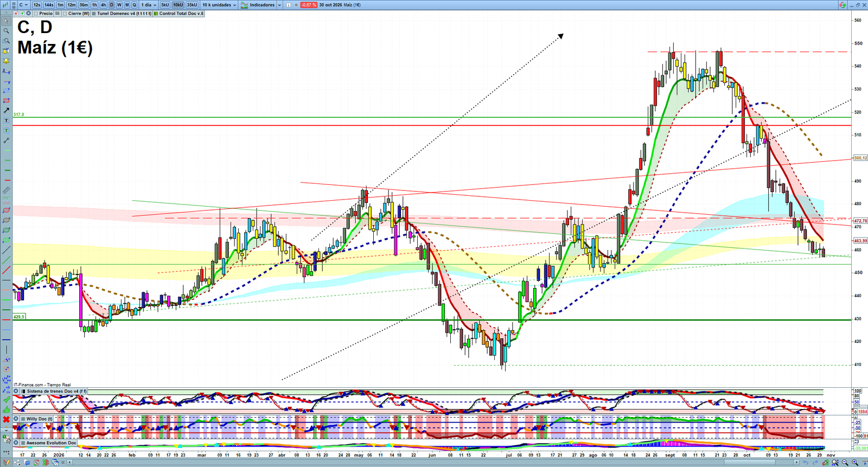Select the W weekly timeframe
Screen dimensions: 868x467
coord(119,5)
